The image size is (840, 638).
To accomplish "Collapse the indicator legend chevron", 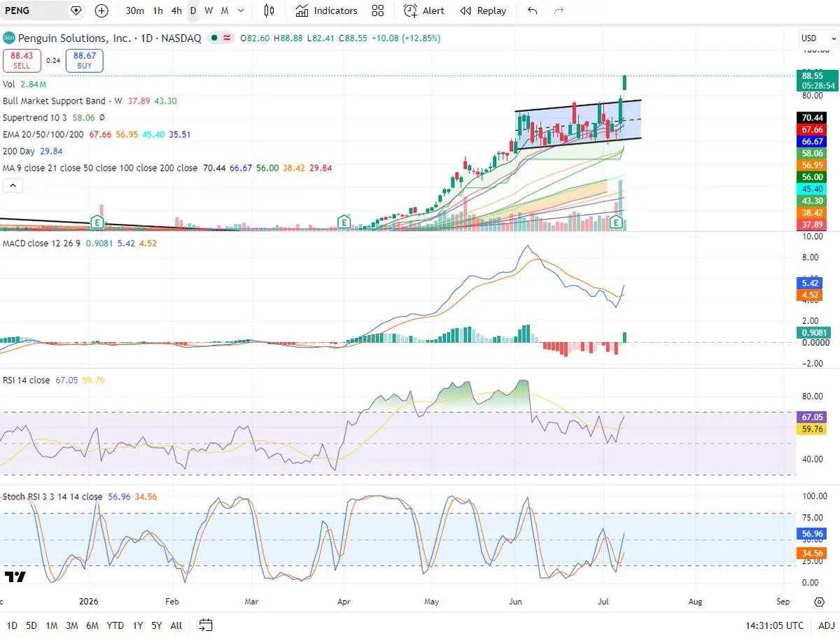I will click(x=13, y=185).
